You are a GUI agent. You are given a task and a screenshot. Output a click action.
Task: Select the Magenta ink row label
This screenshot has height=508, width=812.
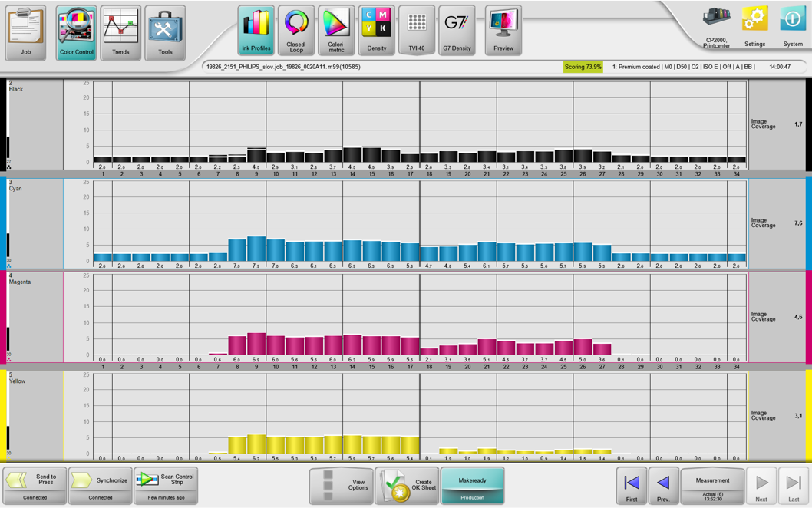[x=20, y=282]
